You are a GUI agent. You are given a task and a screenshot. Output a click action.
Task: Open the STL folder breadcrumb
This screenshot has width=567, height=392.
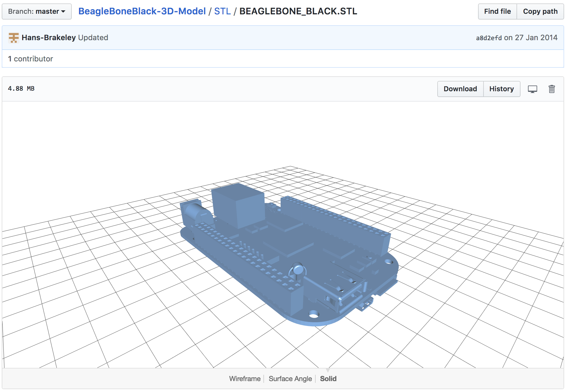(x=222, y=11)
